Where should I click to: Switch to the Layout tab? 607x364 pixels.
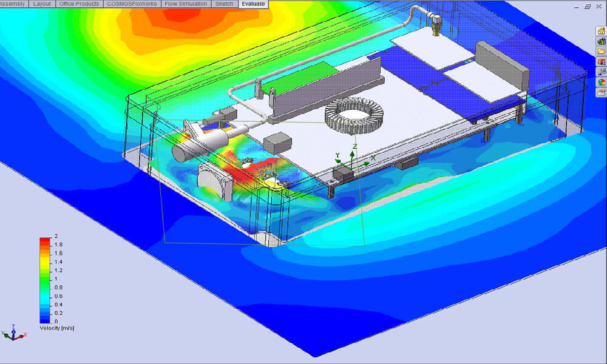[x=42, y=4]
